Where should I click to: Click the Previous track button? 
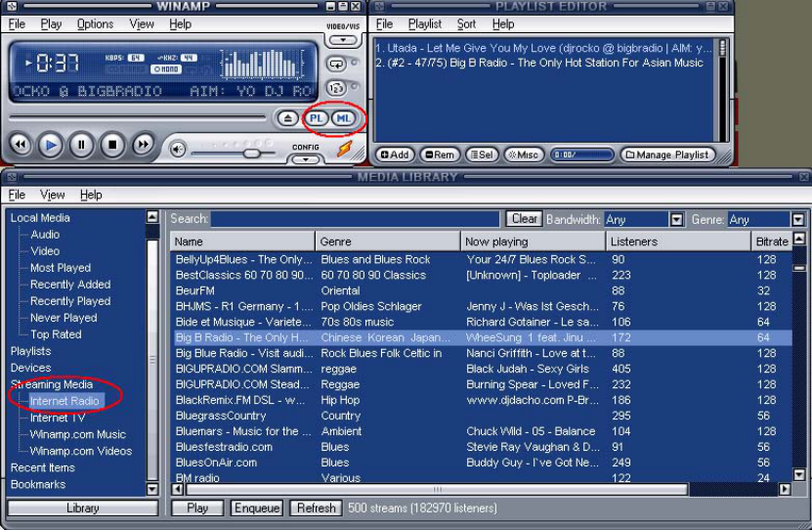pos(21,145)
